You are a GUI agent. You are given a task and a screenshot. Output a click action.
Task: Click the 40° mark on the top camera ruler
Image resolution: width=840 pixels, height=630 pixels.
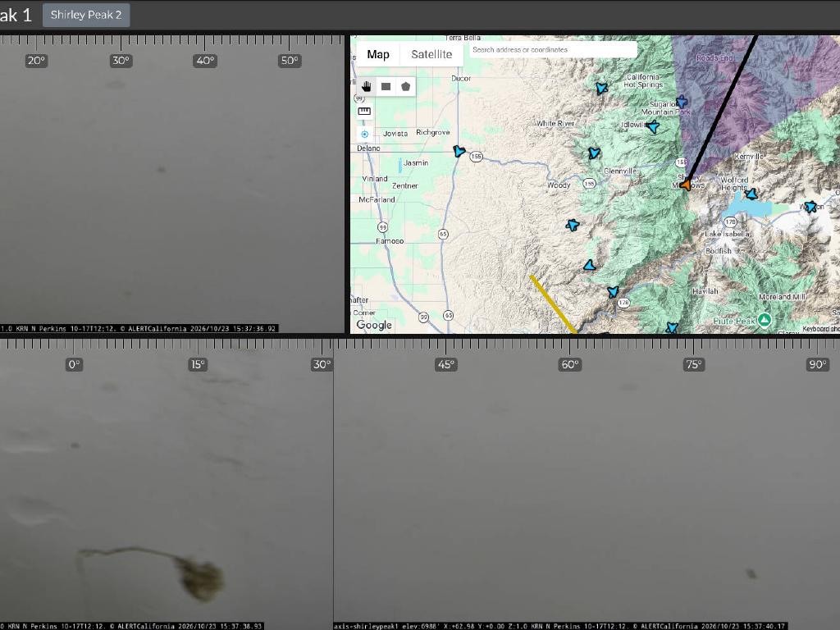[x=204, y=61]
